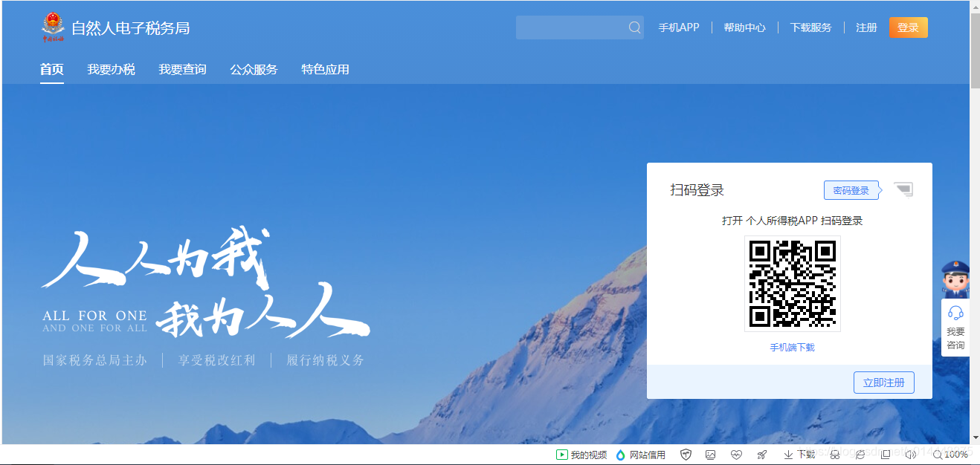Screen dimensions: 980x465
Task: Click the 手机端下载 link
Action: [x=793, y=347]
